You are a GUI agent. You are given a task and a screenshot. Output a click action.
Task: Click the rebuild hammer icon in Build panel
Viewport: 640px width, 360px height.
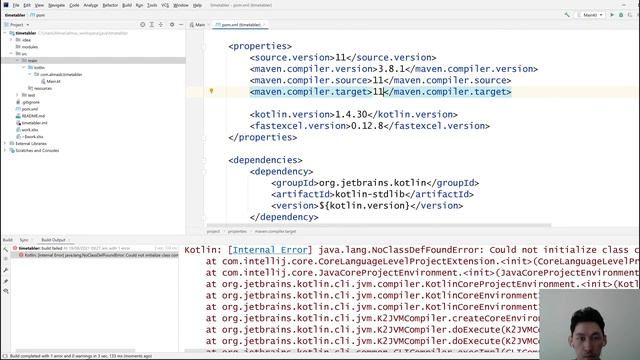[6, 249]
